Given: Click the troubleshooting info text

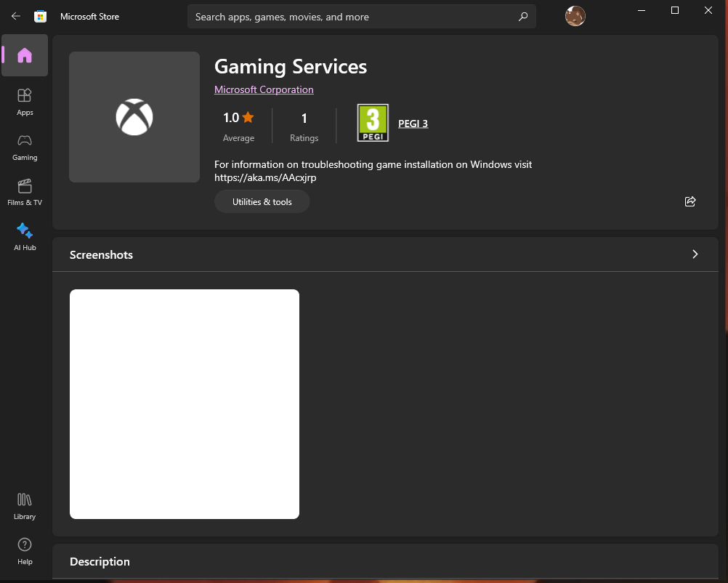Looking at the screenshot, I should point(373,171).
